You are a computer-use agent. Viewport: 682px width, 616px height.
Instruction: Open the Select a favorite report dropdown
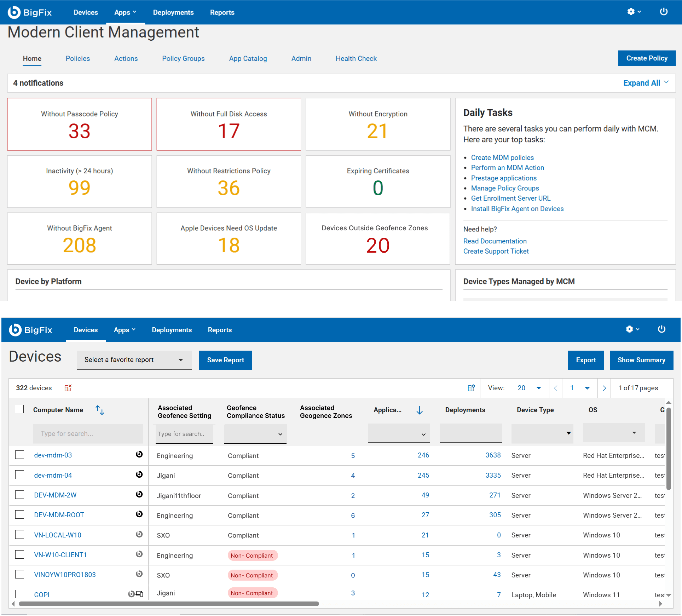pos(134,360)
